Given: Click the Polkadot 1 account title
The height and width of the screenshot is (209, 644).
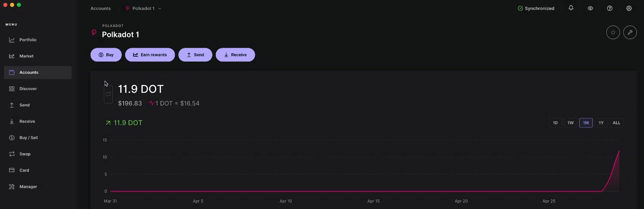Looking at the screenshot, I should [x=120, y=35].
